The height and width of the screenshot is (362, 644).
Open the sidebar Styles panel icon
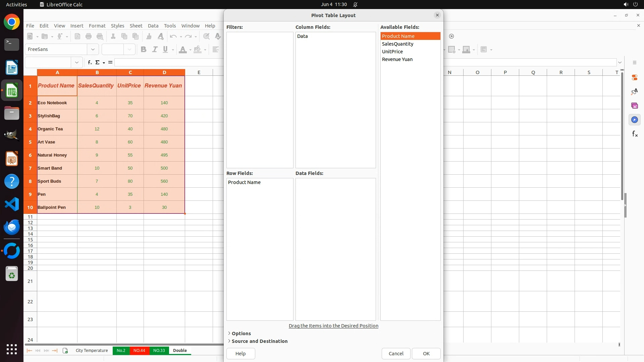click(x=634, y=92)
